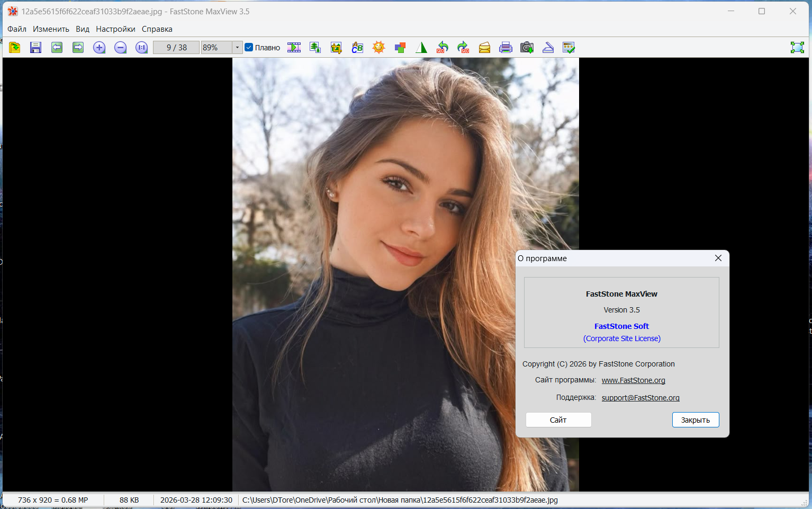Save the image with floppy disk icon
Viewport: 812px width, 509px height.
35,48
